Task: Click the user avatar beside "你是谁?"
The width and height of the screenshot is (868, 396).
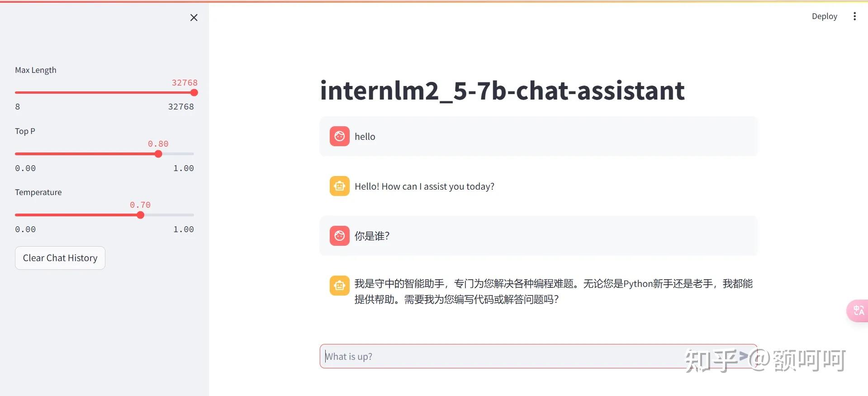Action: pos(339,236)
